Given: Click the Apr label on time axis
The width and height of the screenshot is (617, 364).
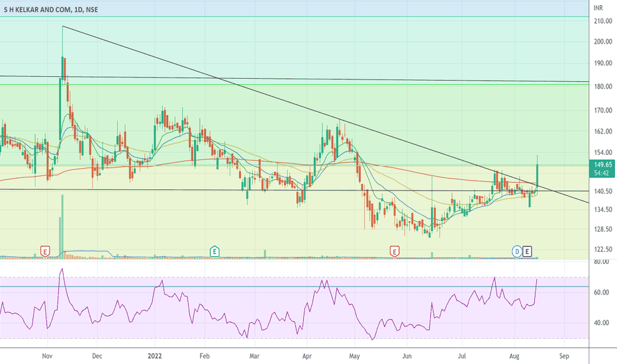Looking at the screenshot, I should click(x=307, y=356).
